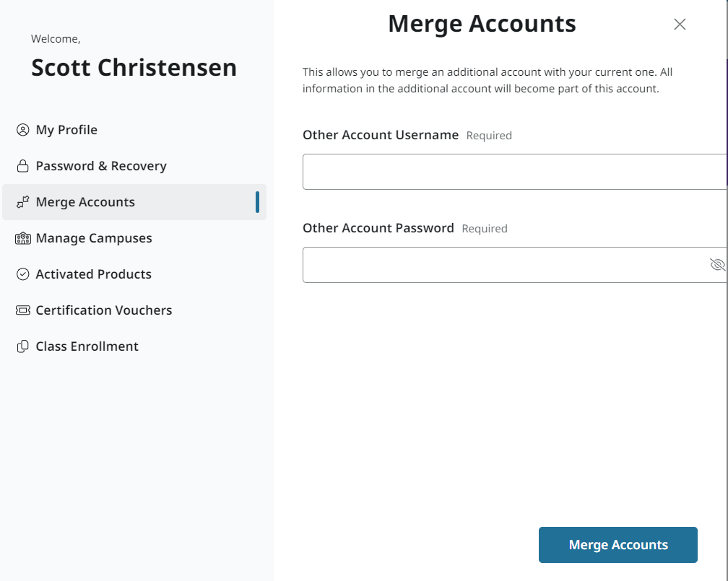The image size is (728, 581).
Task: Click the lock icon beside Password & Recovery
Action: point(22,165)
